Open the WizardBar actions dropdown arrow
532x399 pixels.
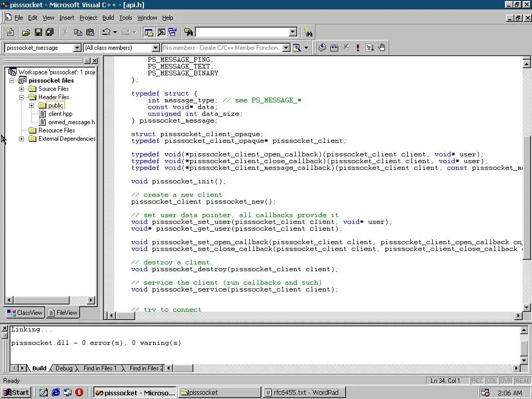pyautogui.click(x=306, y=48)
